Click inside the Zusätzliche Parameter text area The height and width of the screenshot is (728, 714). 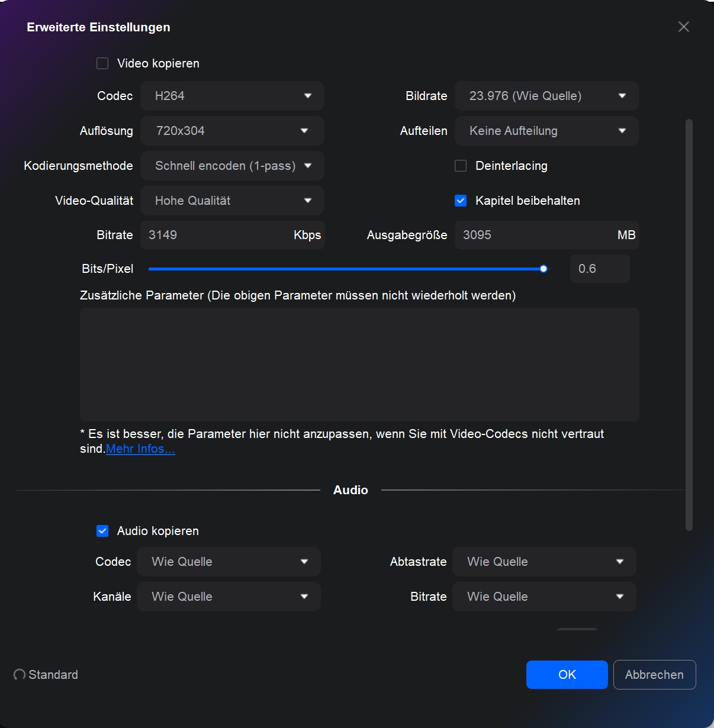pos(359,364)
